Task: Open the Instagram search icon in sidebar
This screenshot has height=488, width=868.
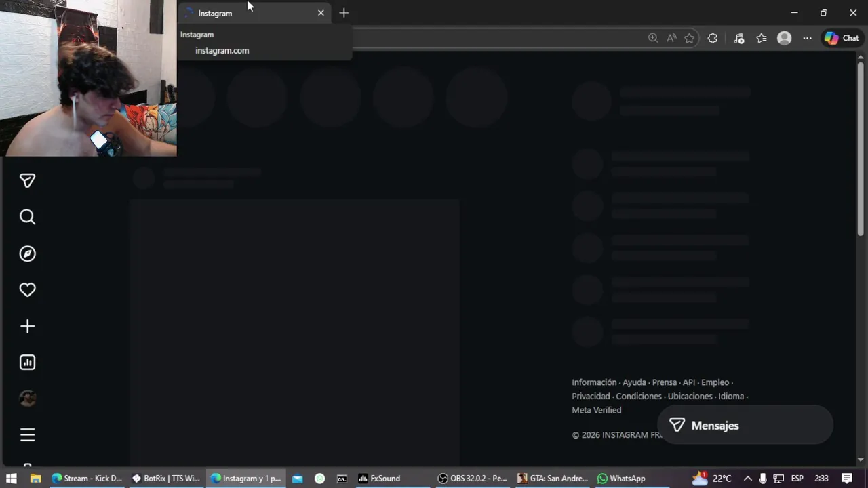Action: (x=27, y=217)
